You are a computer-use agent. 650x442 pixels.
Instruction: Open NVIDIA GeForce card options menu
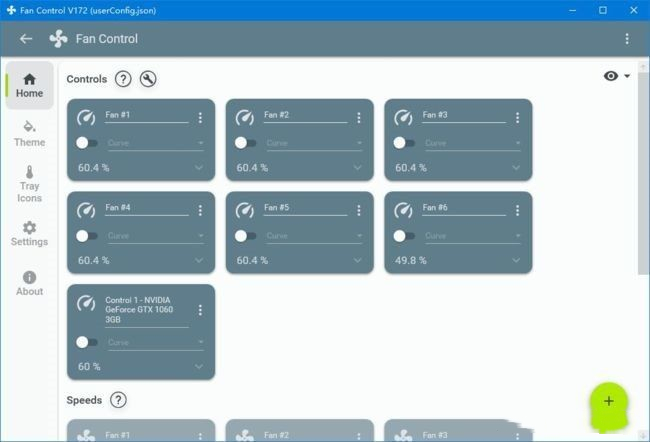[x=200, y=310]
